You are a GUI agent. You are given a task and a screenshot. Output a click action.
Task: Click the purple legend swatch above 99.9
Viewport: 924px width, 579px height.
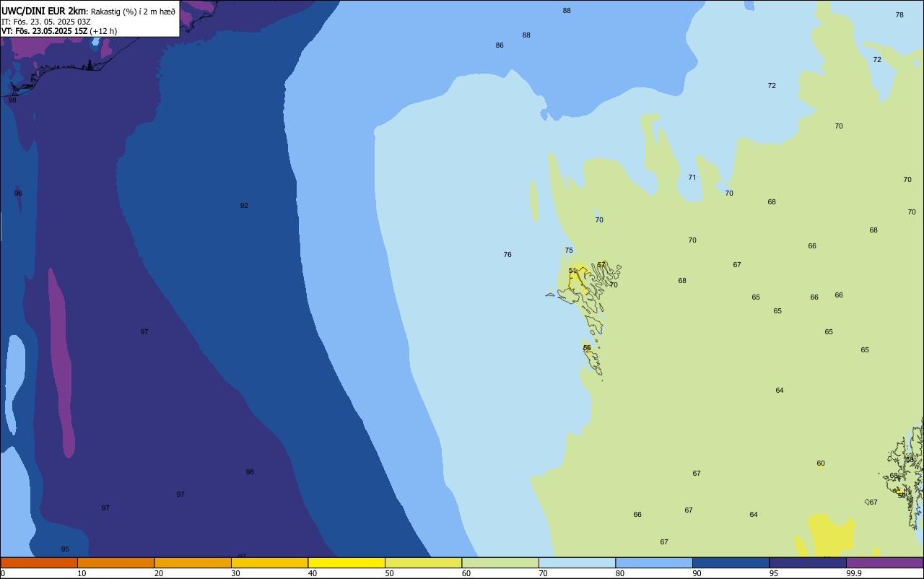coord(884,562)
